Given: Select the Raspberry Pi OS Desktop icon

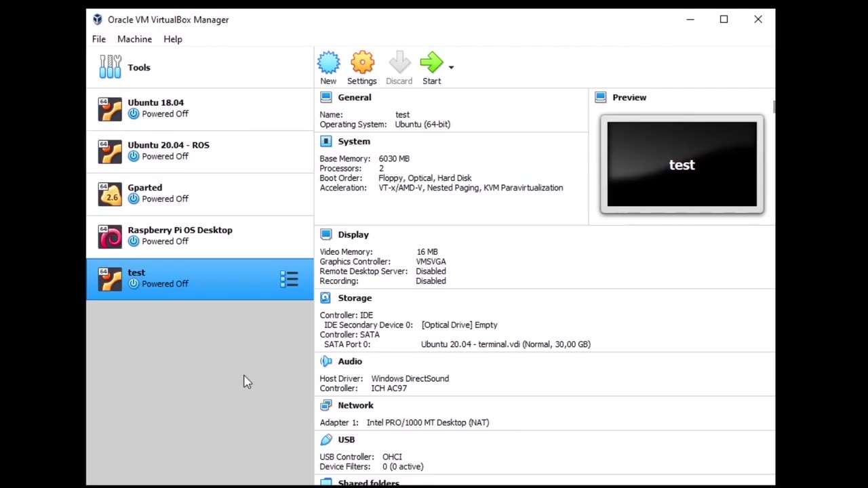Looking at the screenshot, I should click(x=110, y=237).
